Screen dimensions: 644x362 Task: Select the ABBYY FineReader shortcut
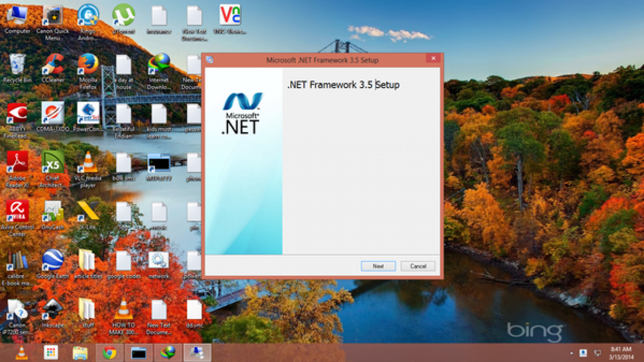point(18,121)
